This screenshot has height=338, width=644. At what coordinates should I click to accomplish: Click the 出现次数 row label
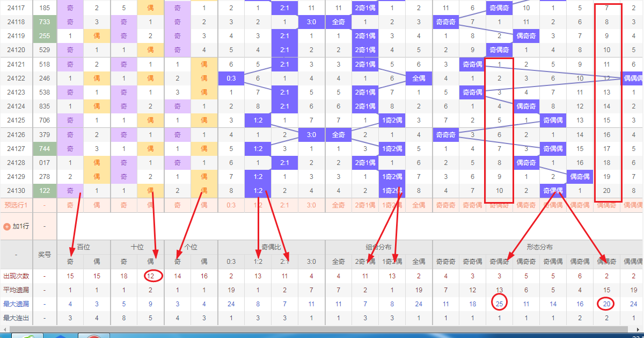[16, 276]
